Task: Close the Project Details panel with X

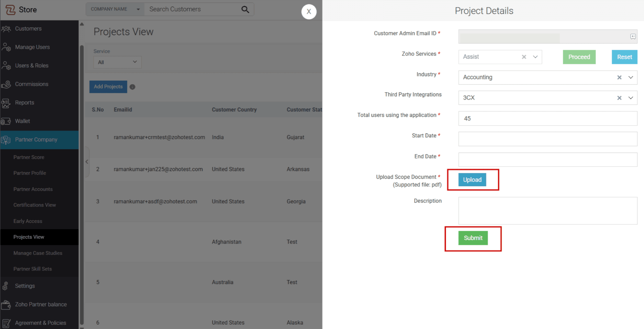Action: pos(309,12)
